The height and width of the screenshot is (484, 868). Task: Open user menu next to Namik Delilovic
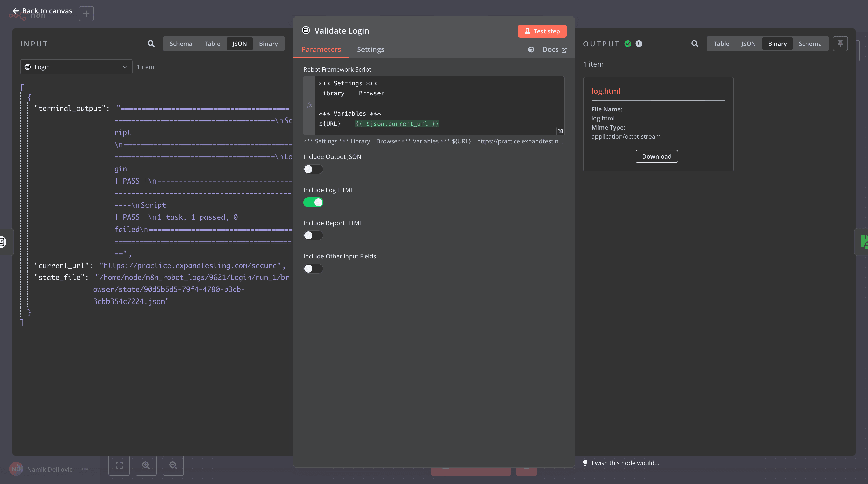85,469
